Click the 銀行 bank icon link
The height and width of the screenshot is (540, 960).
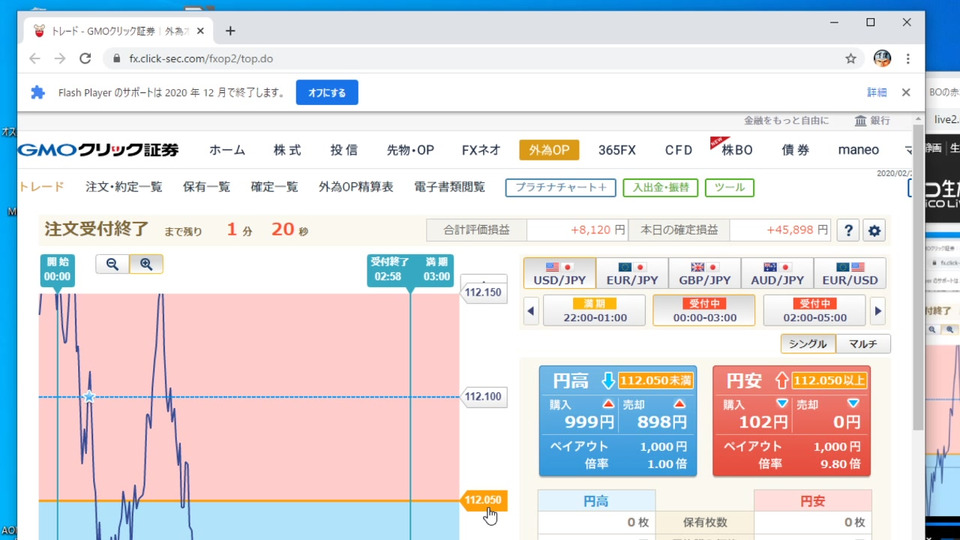872,121
